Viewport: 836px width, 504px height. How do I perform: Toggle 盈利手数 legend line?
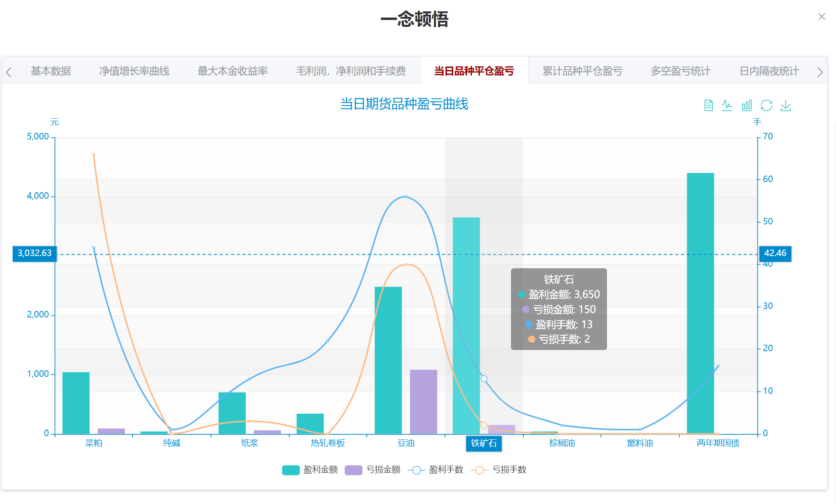436,470
